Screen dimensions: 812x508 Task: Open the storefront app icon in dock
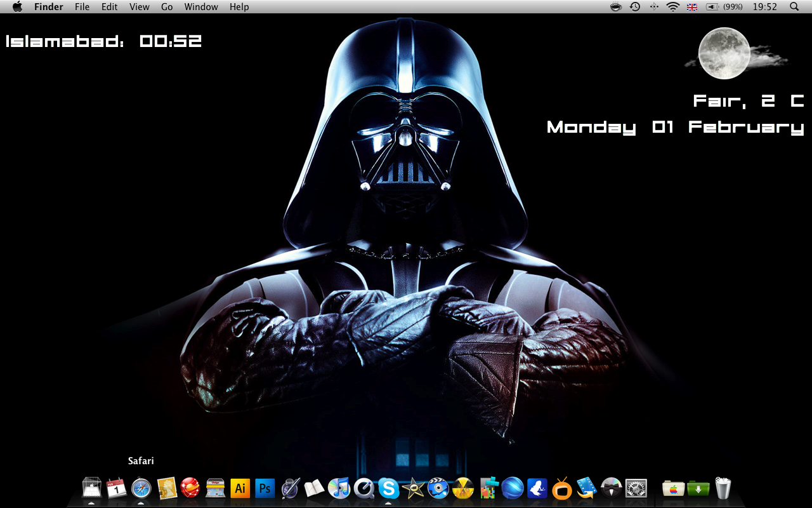(x=216, y=488)
